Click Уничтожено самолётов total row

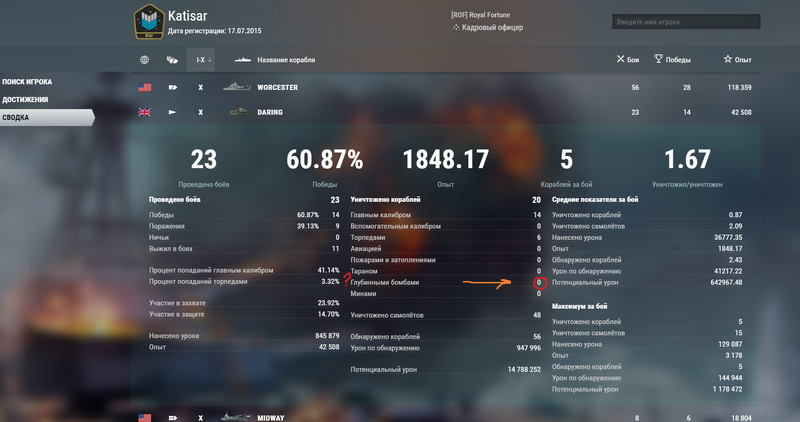pyautogui.click(x=445, y=315)
